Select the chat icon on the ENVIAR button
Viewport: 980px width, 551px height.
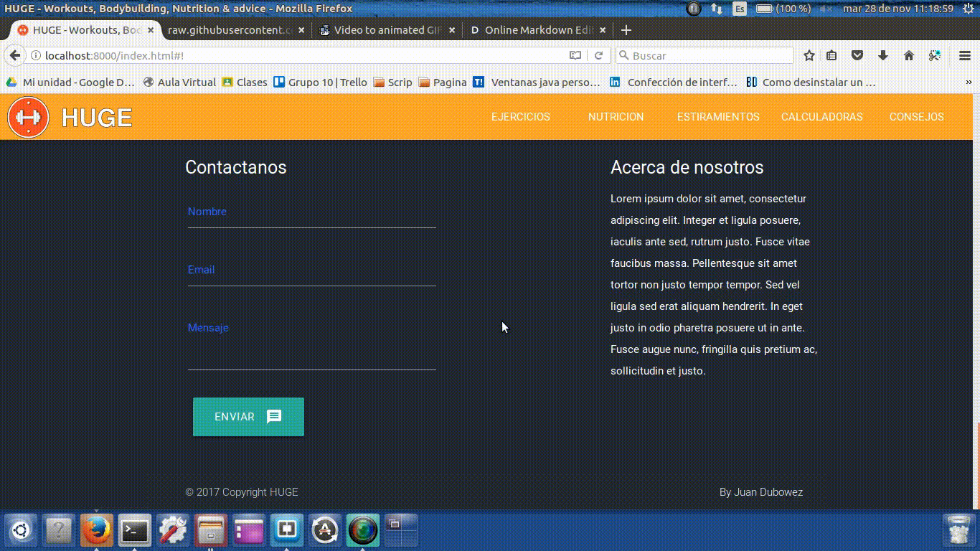274,417
